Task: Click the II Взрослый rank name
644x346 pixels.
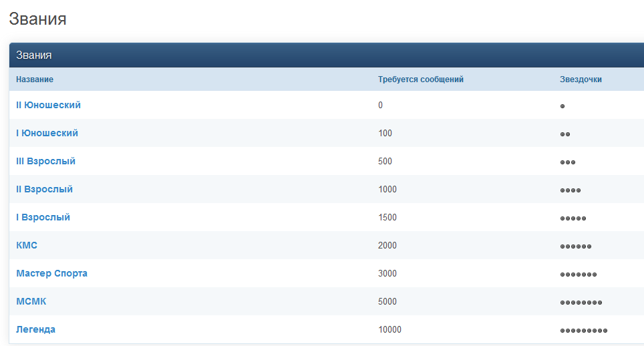Action: 44,189
